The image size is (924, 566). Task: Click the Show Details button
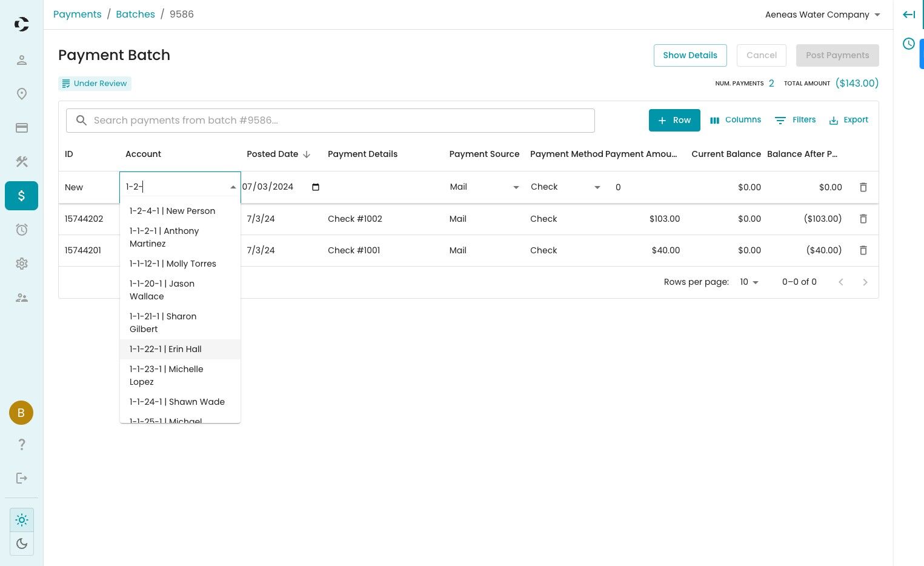point(690,55)
